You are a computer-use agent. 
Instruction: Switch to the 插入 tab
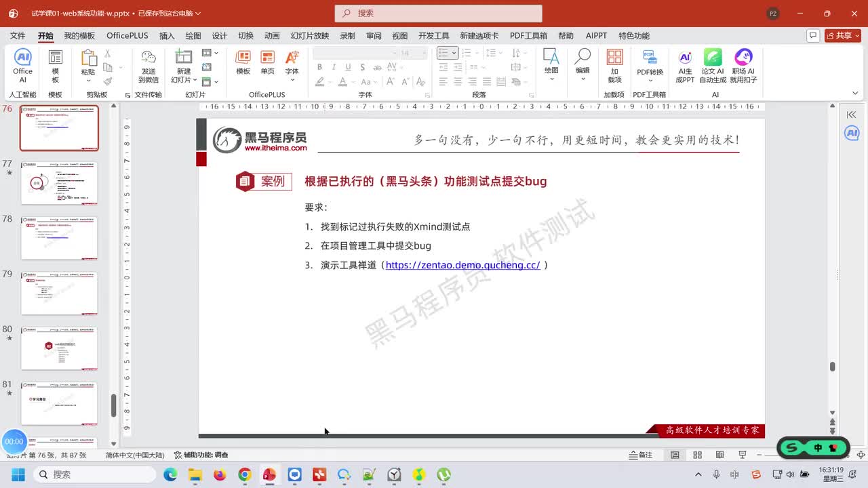pos(167,36)
